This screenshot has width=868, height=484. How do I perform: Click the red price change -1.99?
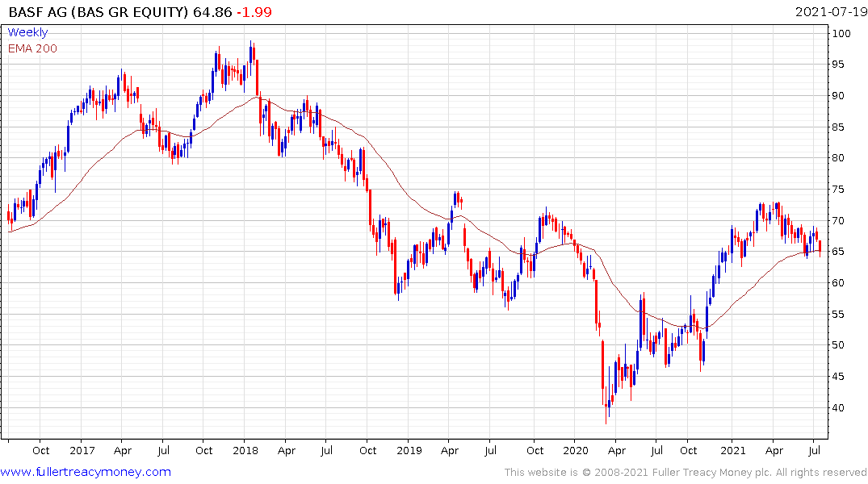pos(254,11)
